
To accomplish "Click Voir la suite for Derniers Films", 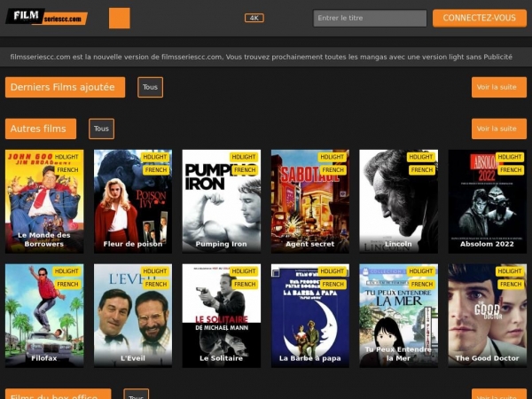I will click(499, 87).
